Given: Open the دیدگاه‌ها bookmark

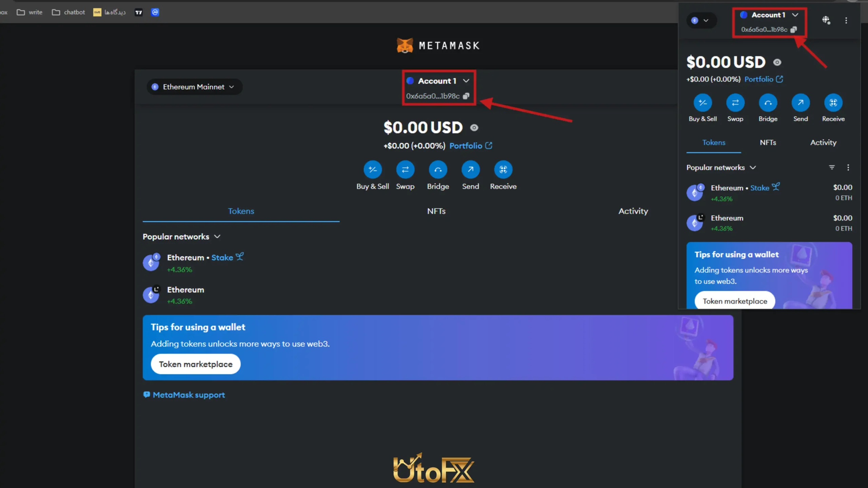Looking at the screenshot, I should (110, 13).
